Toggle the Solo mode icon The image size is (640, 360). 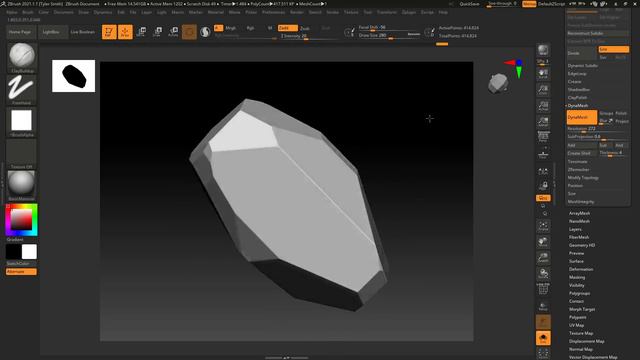click(543, 338)
